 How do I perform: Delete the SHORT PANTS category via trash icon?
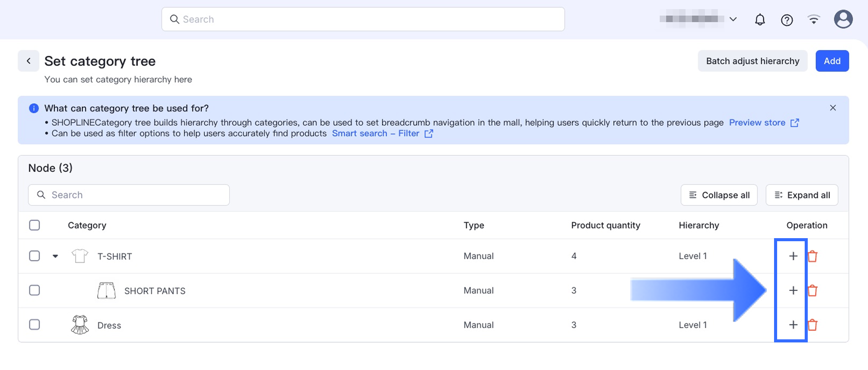(812, 291)
